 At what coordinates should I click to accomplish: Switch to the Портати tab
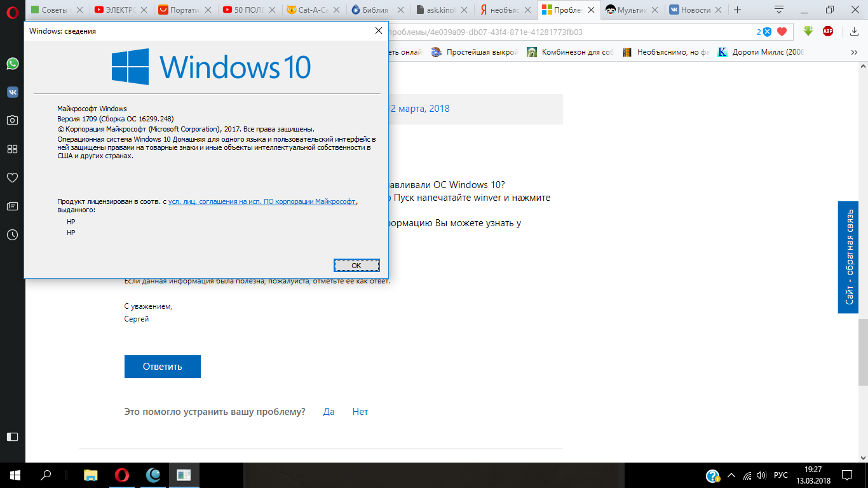(184, 10)
